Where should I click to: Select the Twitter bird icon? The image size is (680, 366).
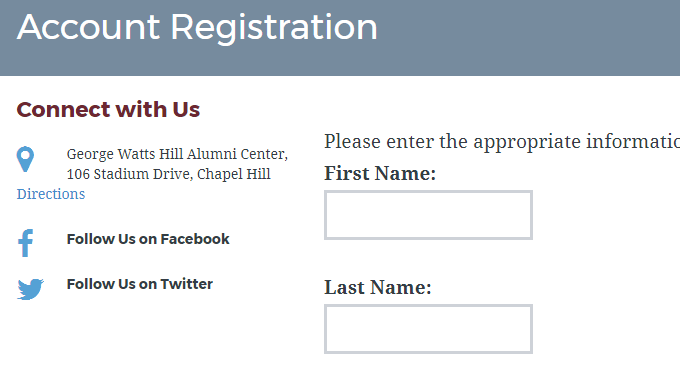pos(30,289)
